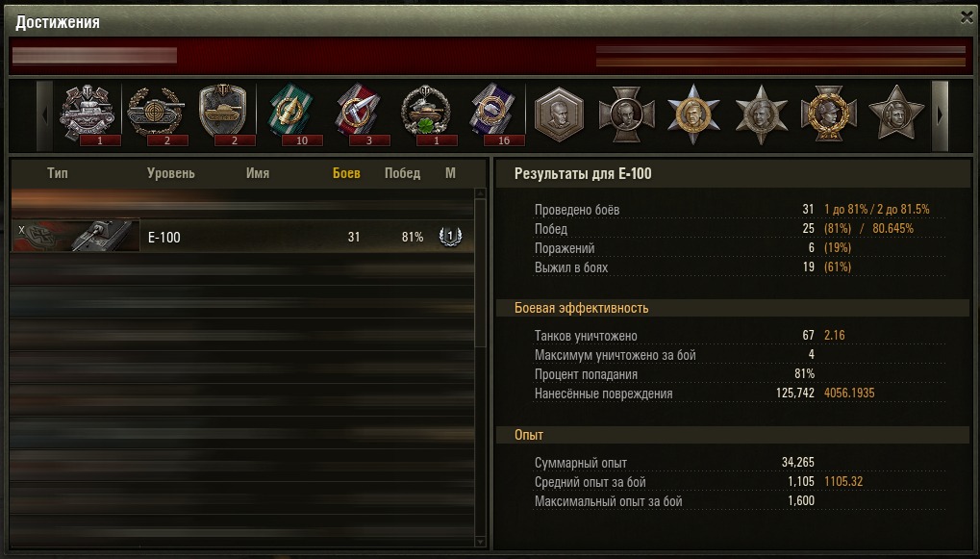Close the Достижения window
This screenshot has height=559, width=980.
pos(967,17)
